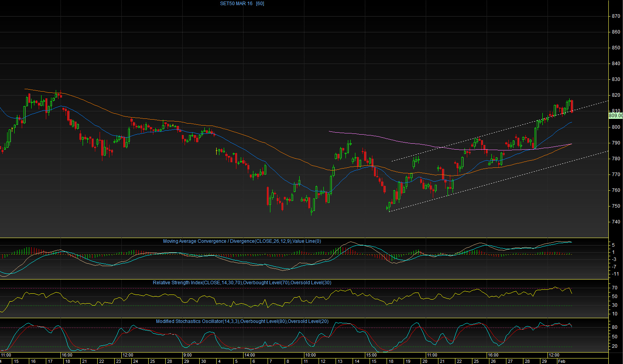Click date 24 on the date axis
623x364 pixels.
135,361
